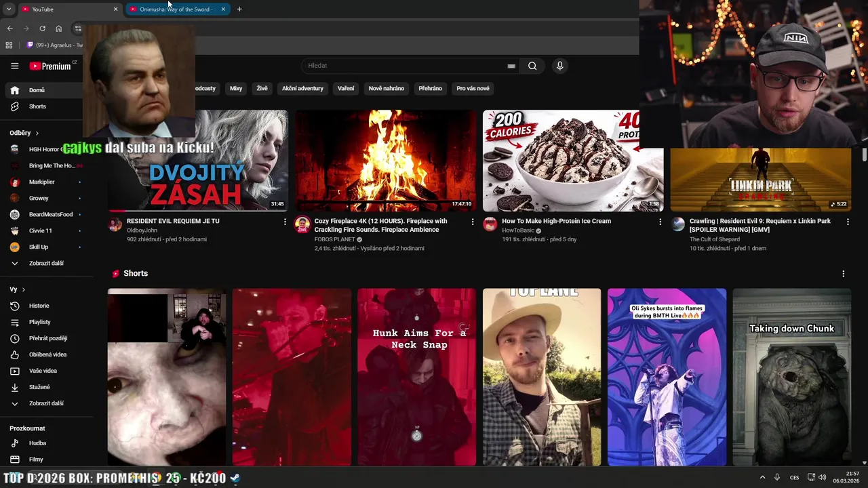This screenshot has width=868, height=488.
Task: Select the Mixy filter chip
Action: tap(236, 88)
